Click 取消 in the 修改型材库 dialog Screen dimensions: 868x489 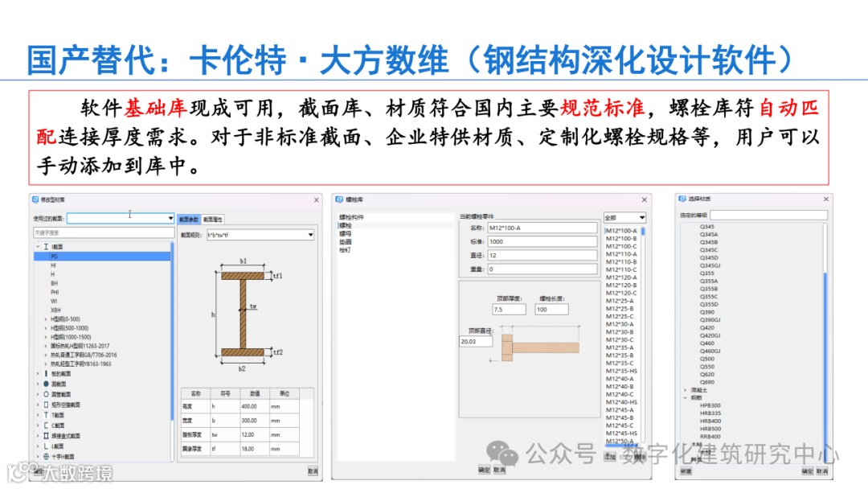(313, 471)
